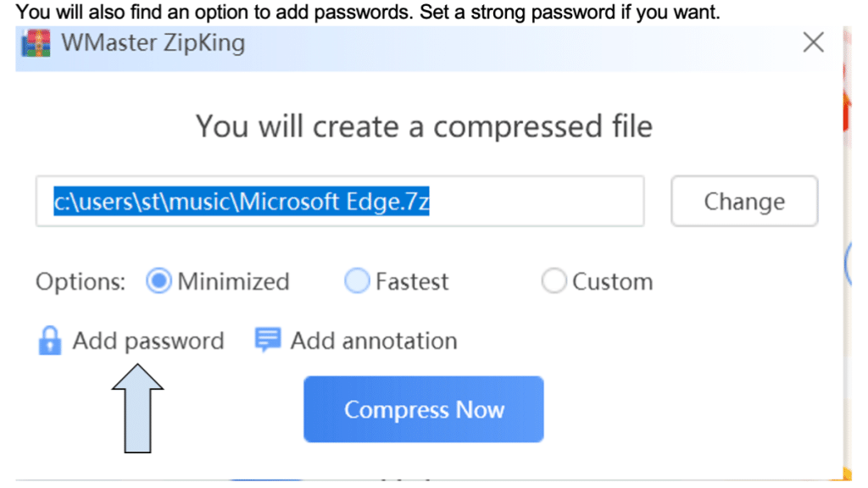Screen dimensions: 868x488
Task: Click the Custom option label text
Action: 612,281
